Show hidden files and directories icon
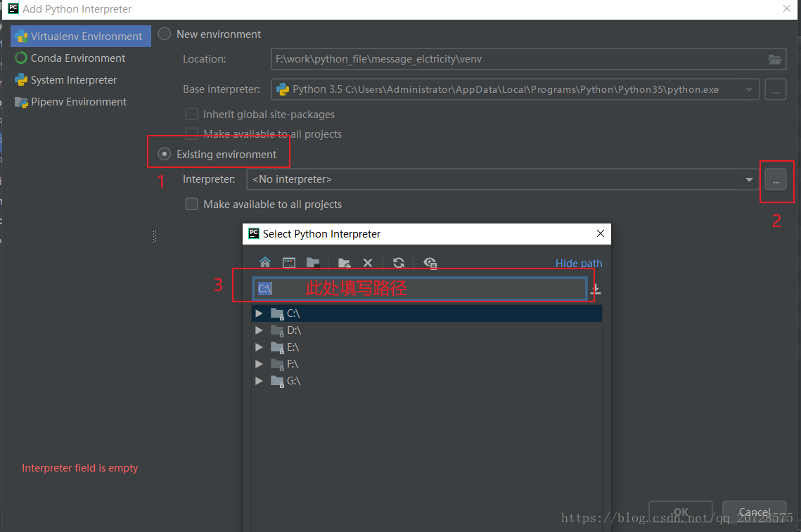This screenshot has height=532, width=801. [x=430, y=263]
